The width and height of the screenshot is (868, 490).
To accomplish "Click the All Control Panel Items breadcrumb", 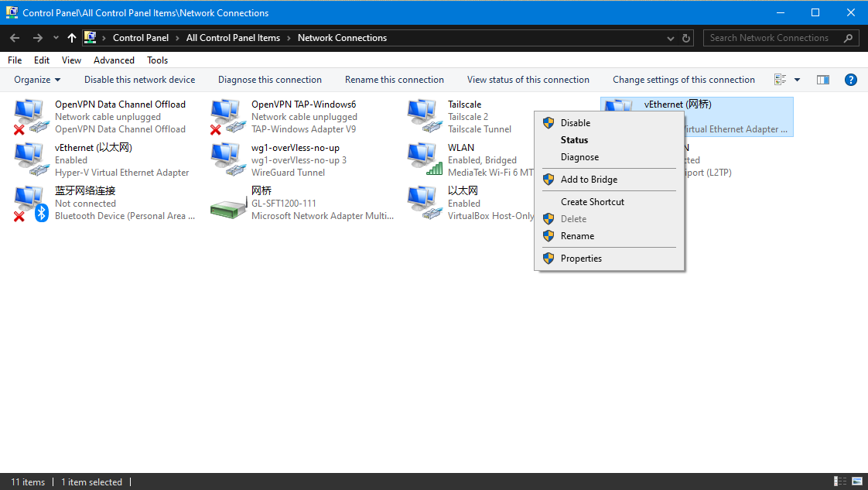I will tap(233, 38).
